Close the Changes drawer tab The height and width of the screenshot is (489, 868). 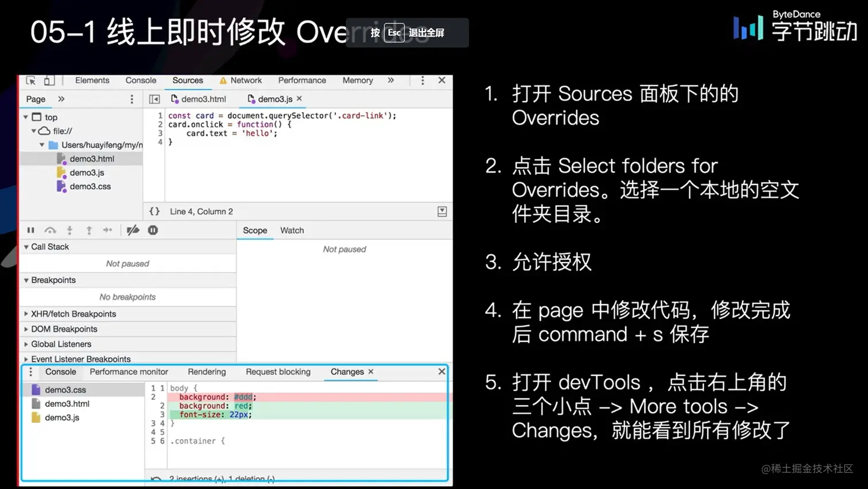point(371,372)
